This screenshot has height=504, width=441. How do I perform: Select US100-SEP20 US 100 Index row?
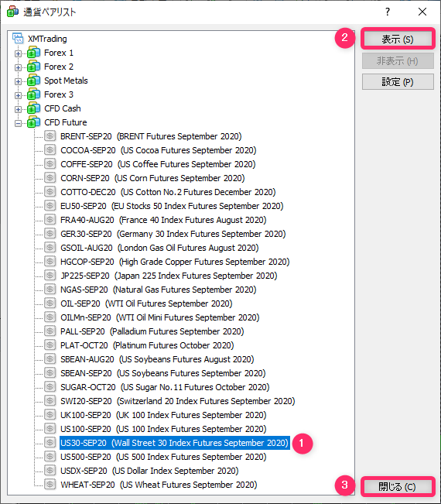(x=163, y=429)
